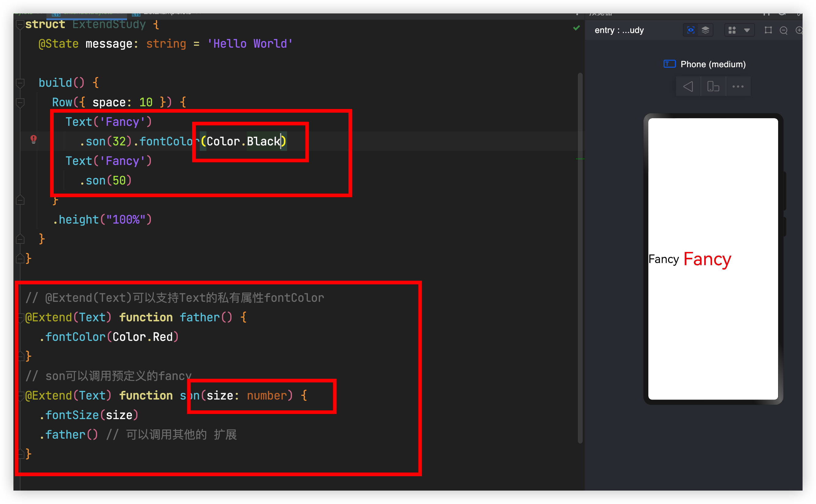Image resolution: width=816 pixels, height=504 pixels.
Task: Select the Phone (medium) device label
Action: [x=713, y=64]
